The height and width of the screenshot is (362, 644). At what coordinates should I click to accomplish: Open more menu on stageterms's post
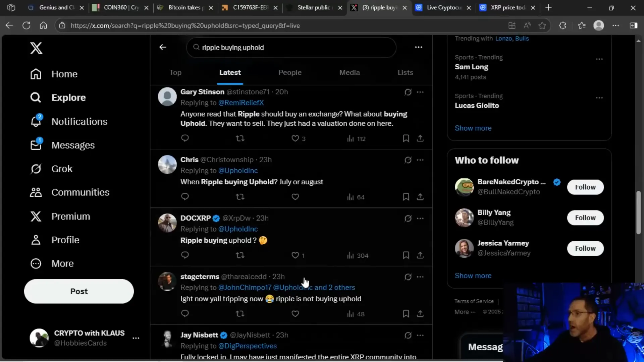[420, 277]
